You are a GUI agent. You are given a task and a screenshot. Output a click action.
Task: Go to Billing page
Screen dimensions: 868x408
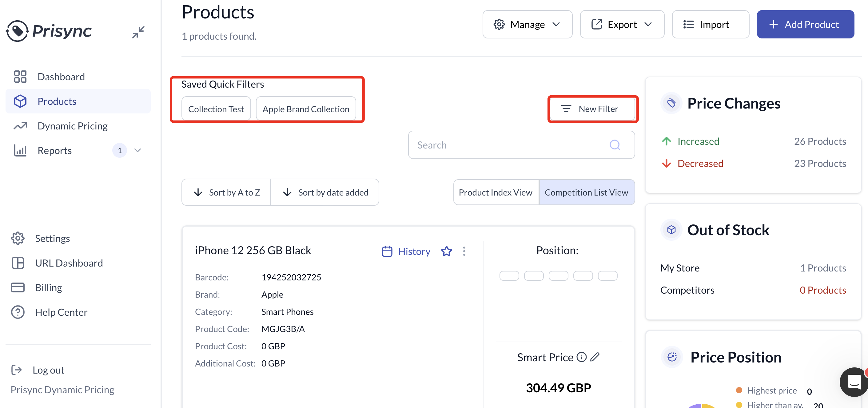coord(36,287)
